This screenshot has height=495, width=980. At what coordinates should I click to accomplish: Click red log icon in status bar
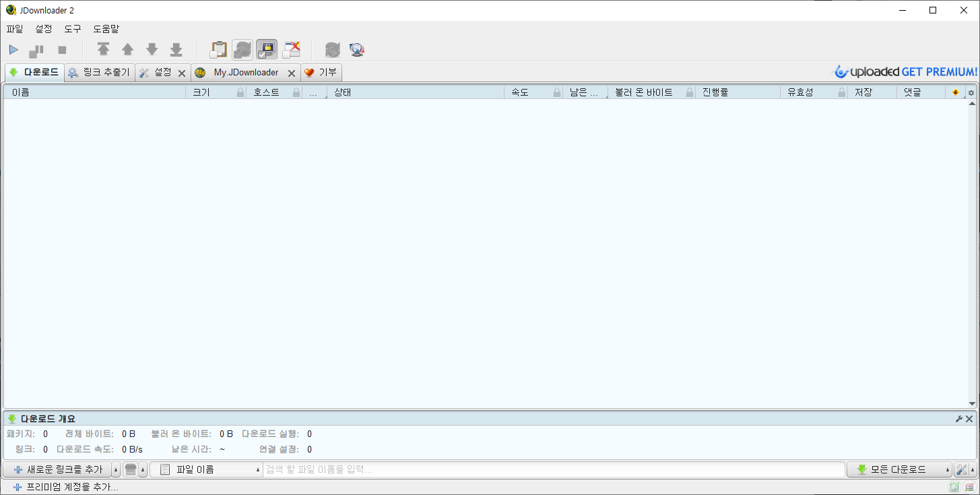point(969,487)
